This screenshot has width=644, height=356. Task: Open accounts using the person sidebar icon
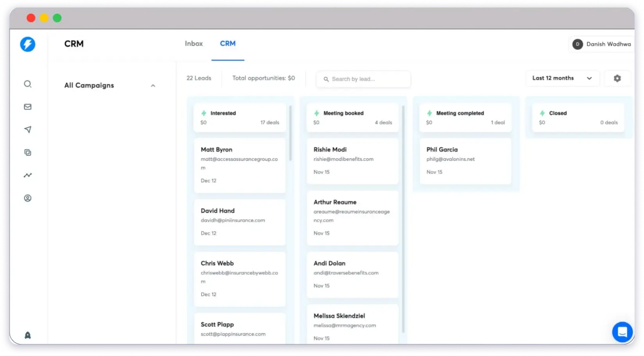tap(27, 198)
